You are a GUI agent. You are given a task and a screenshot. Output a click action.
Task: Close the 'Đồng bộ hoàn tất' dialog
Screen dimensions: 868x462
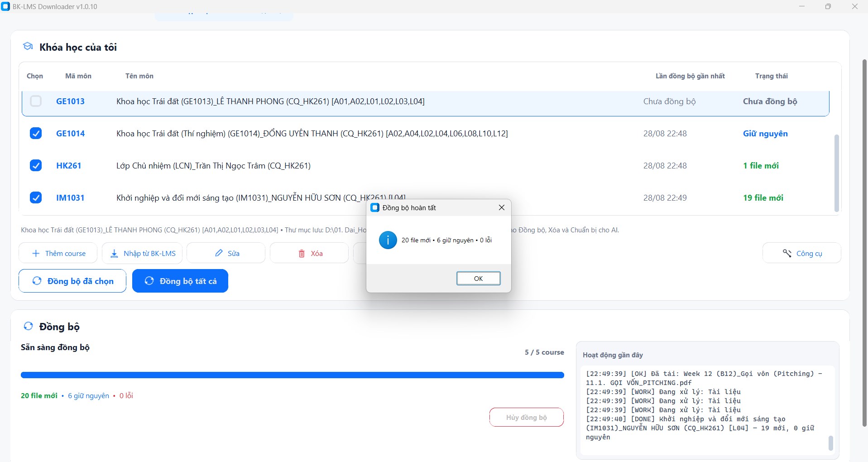(501, 207)
